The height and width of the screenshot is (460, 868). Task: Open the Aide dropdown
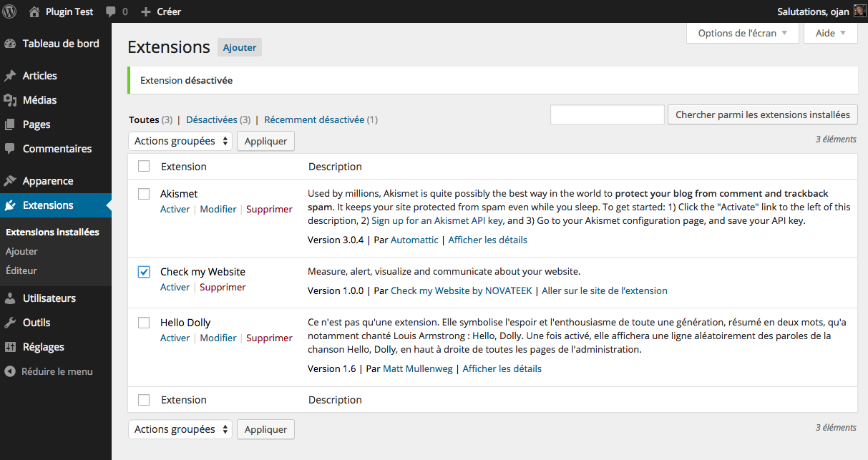[829, 33]
